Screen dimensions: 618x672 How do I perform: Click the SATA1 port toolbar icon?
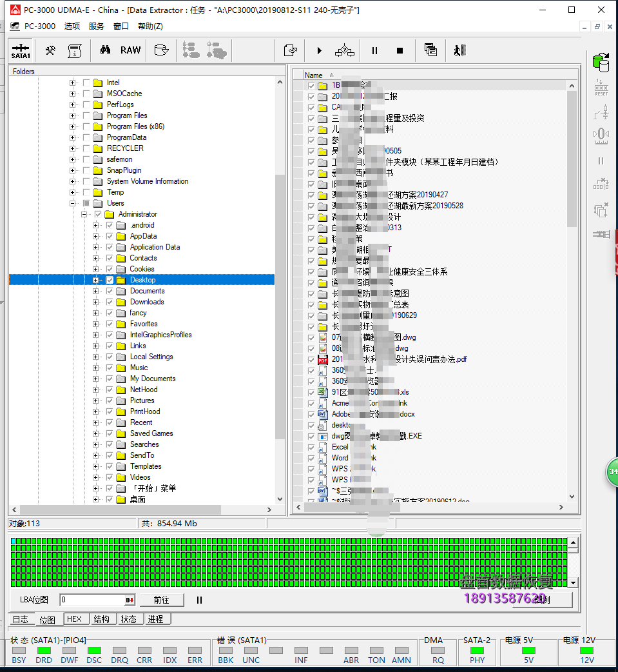click(21, 50)
